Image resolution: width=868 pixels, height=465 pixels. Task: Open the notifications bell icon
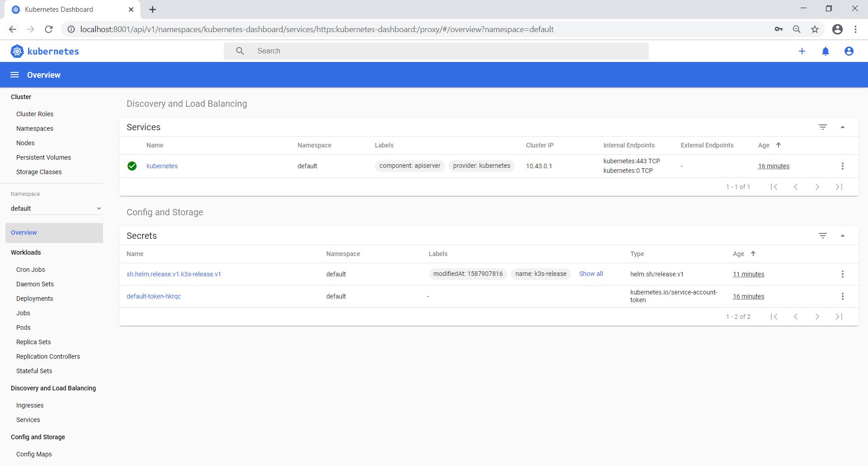[825, 52]
